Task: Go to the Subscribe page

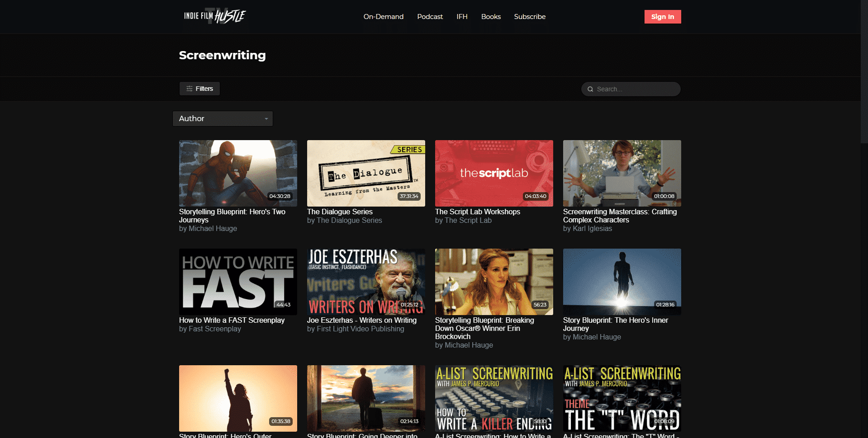Action: point(530,17)
